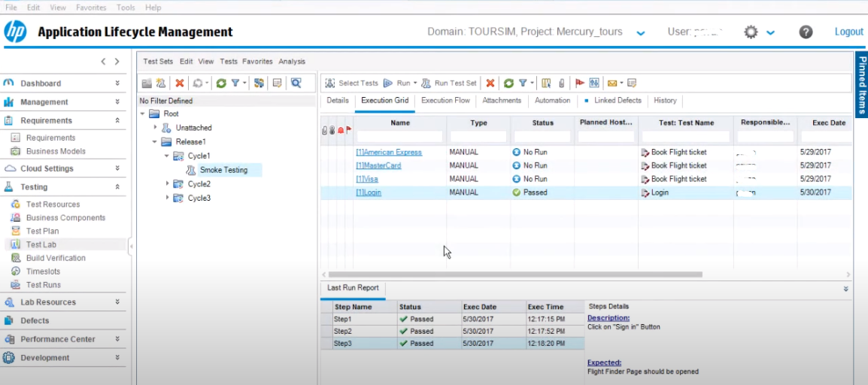Expand the Cycle2 folder in tree
This screenshot has width=868, height=385.
[x=168, y=184]
